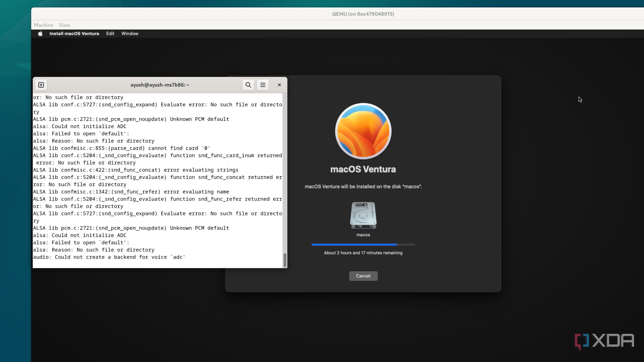
Task: Click the XDA watermark logo
Action: tap(604, 341)
